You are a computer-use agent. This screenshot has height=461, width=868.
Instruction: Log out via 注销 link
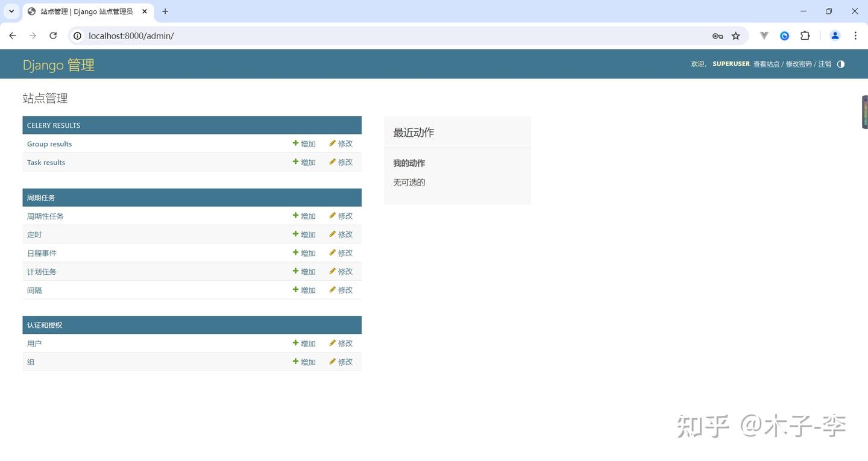click(825, 64)
